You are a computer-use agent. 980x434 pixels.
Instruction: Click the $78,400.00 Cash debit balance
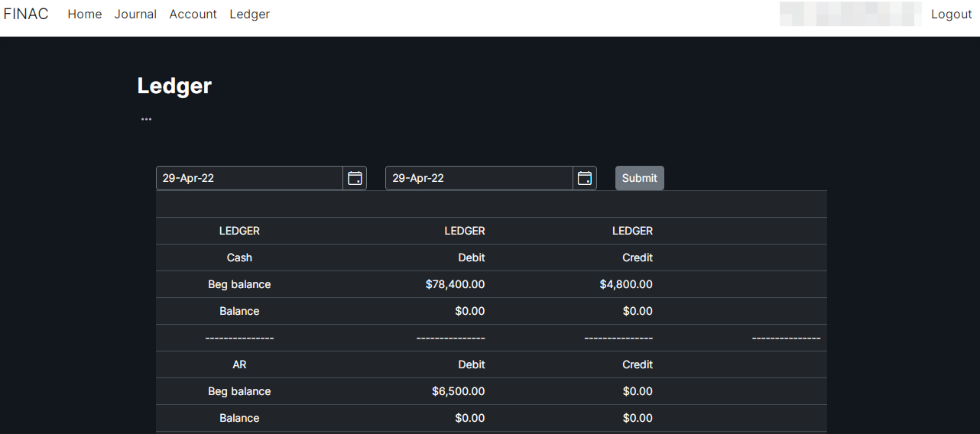point(455,284)
